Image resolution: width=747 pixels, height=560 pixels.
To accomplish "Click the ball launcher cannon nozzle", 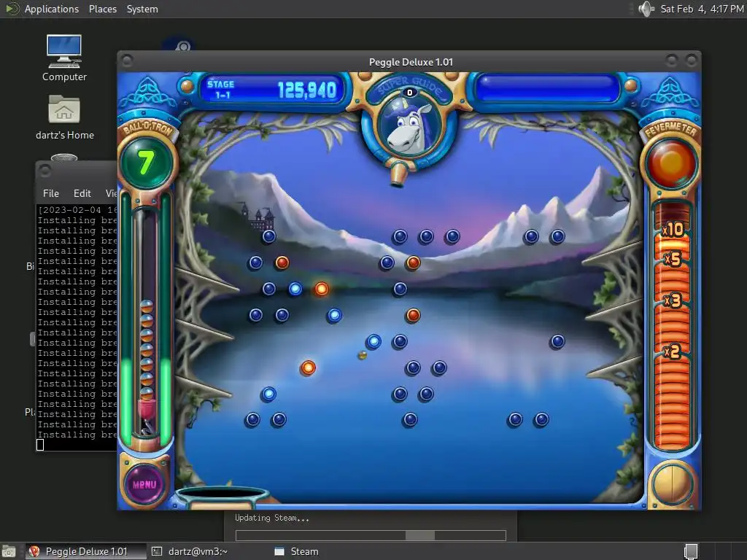I will 398,174.
